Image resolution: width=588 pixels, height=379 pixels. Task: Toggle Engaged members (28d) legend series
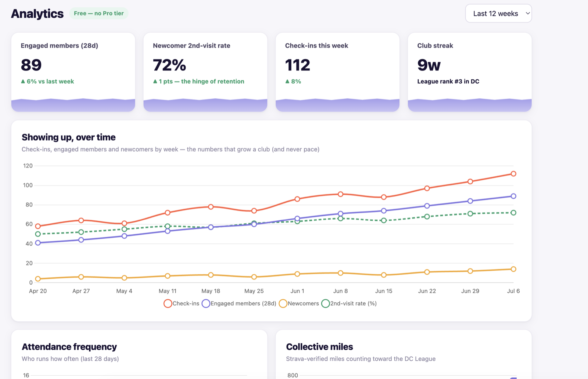coord(239,303)
